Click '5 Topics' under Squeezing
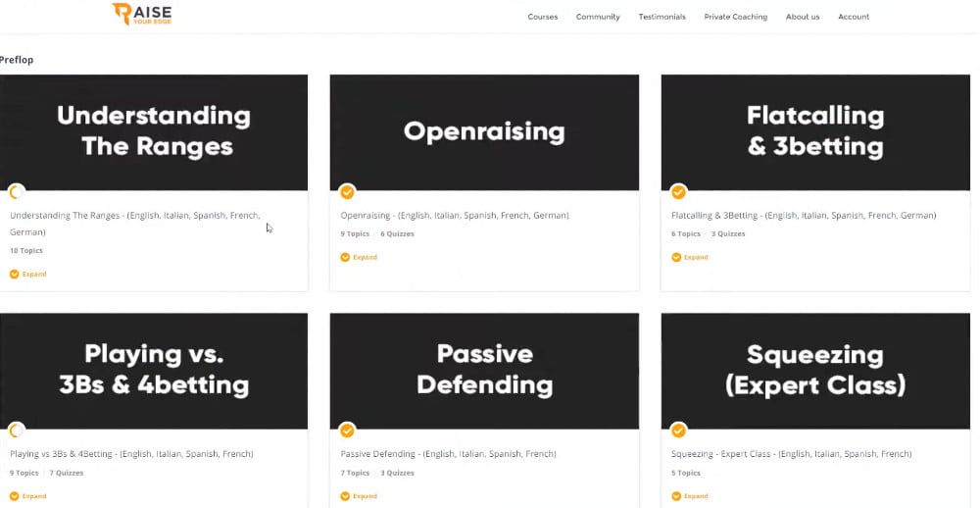 (x=686, y=473)
